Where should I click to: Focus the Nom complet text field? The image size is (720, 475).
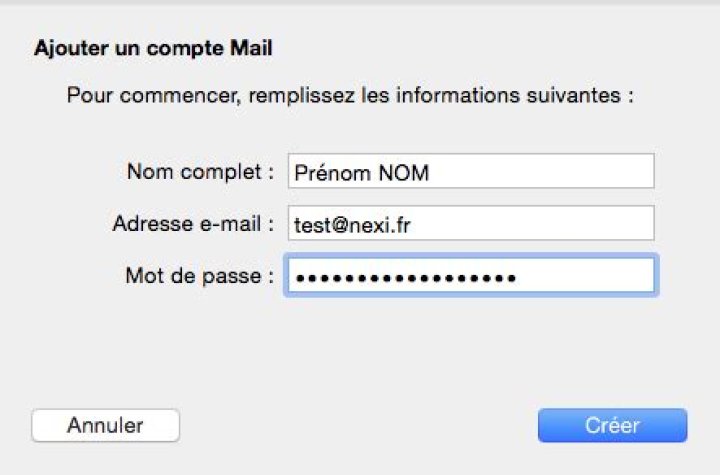pyautogui.click(x=470, y=171)
